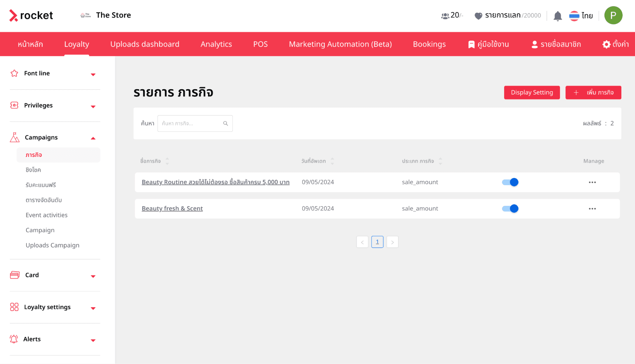Click the P profile avatar in top right
635x364 pixels.
tap(613, 15)
